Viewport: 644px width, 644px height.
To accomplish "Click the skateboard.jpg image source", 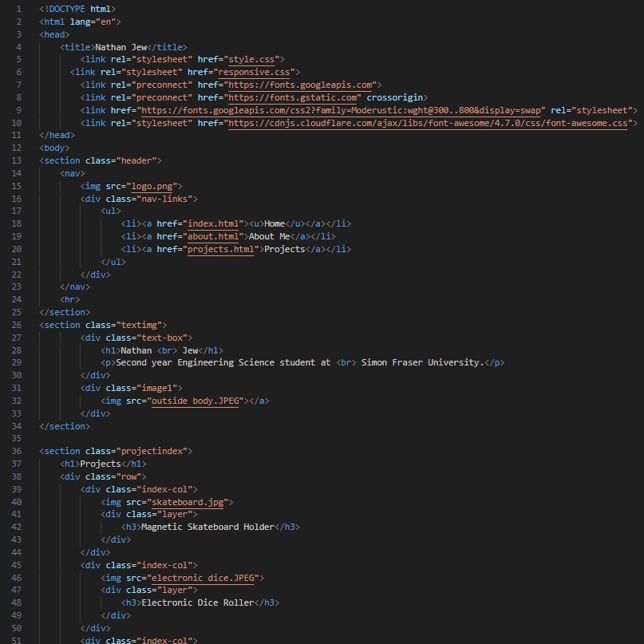I will [x=188, y=502].
